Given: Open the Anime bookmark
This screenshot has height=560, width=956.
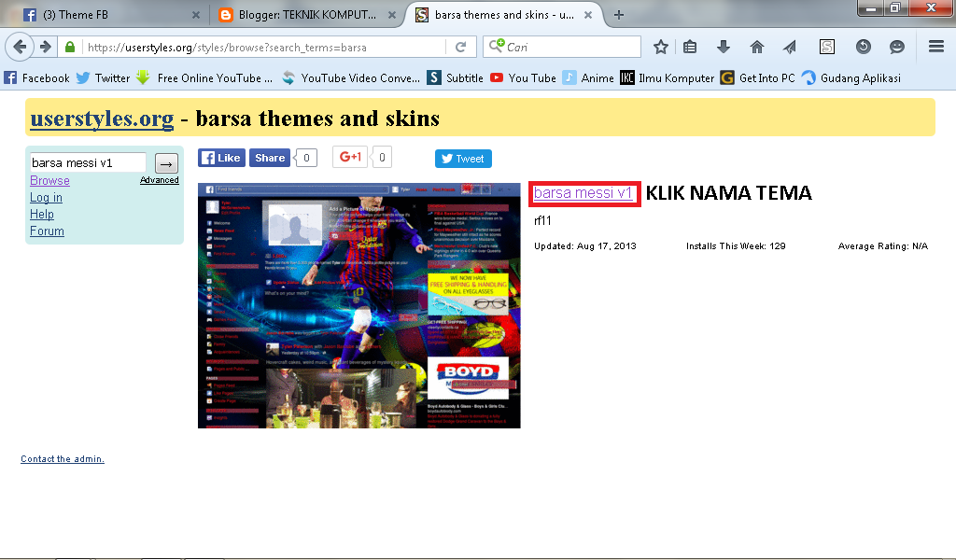Looking at the screenshot, I should 588,78.
